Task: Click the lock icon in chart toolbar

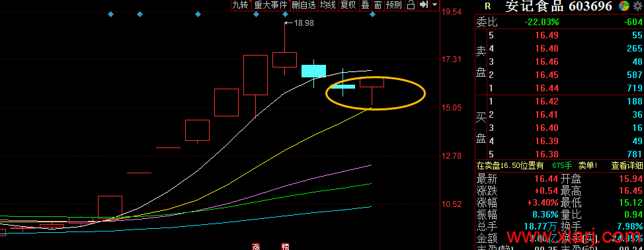Action: tap(411, 5)
